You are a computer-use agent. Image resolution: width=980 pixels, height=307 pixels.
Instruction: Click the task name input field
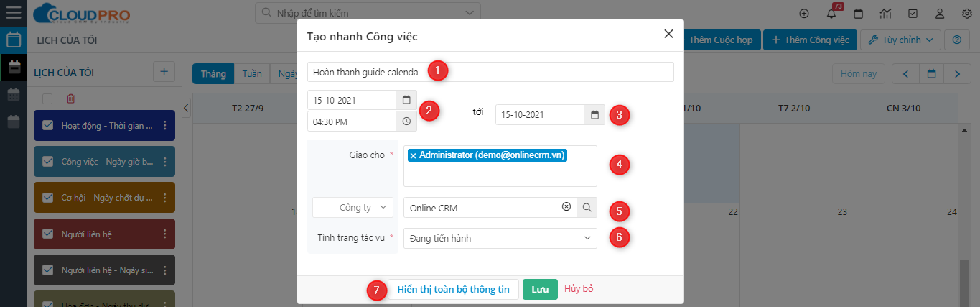[x=490, y=72]
